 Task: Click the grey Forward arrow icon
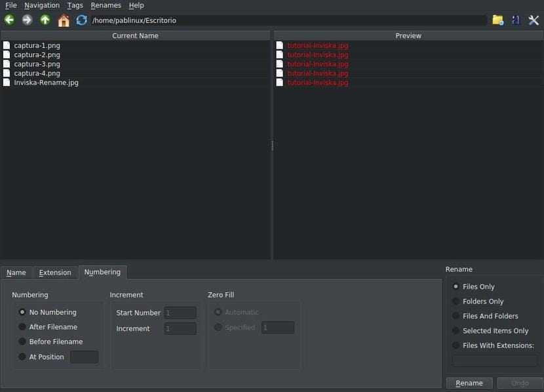point(27,20)
